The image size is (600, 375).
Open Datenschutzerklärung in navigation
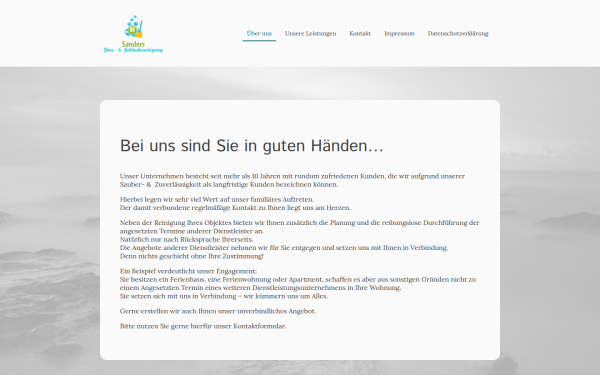(458, 33)
